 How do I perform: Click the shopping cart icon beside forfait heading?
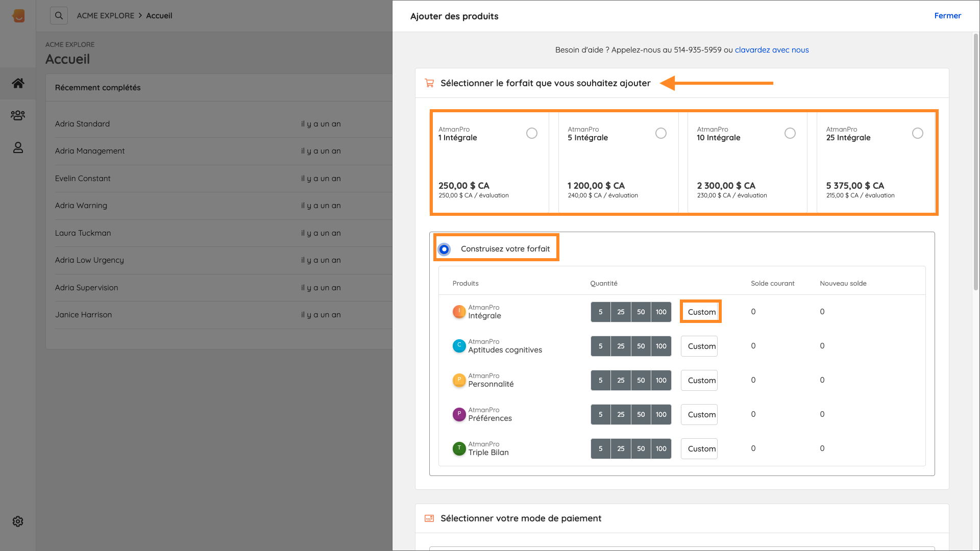tap(429, 83)
